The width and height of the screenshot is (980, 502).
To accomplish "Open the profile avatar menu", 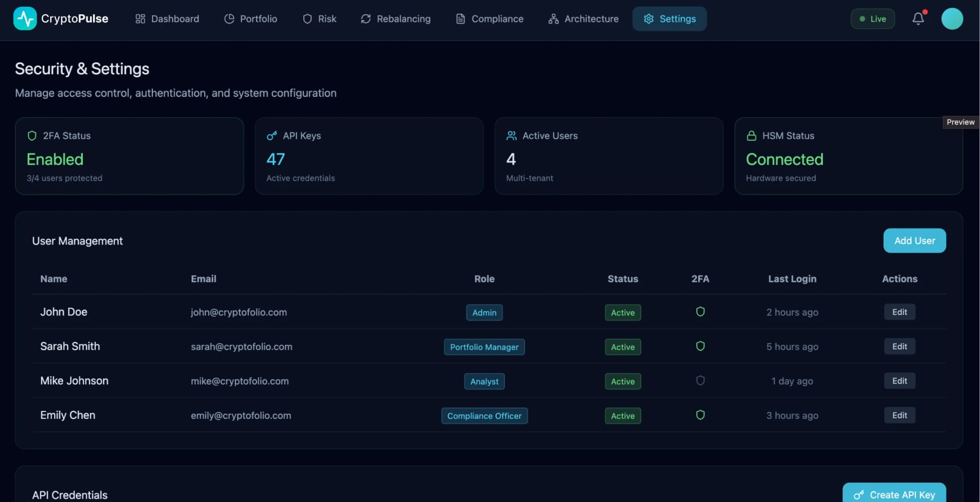I will point(952,19).
